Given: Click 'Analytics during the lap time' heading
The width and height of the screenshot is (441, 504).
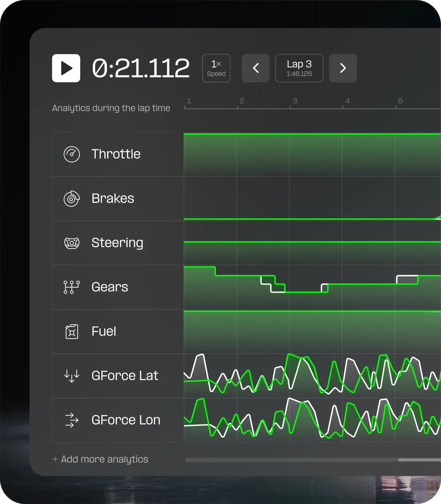Looking at the screenshot, I should (x=111, y=108).
